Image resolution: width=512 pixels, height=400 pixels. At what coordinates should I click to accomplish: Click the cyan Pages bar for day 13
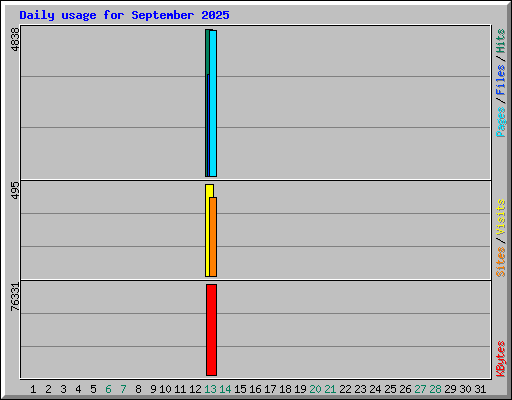[x=213, y=103]
